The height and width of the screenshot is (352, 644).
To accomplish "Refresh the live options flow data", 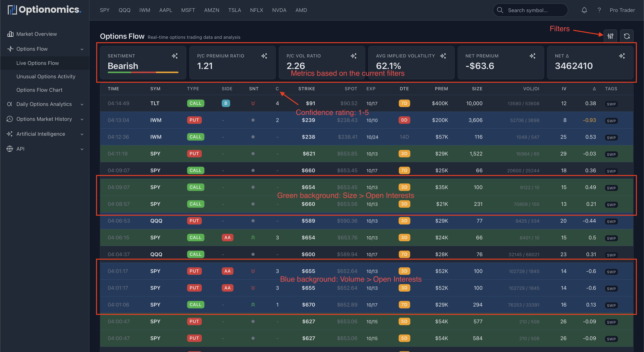I will (x=627, y=36).
